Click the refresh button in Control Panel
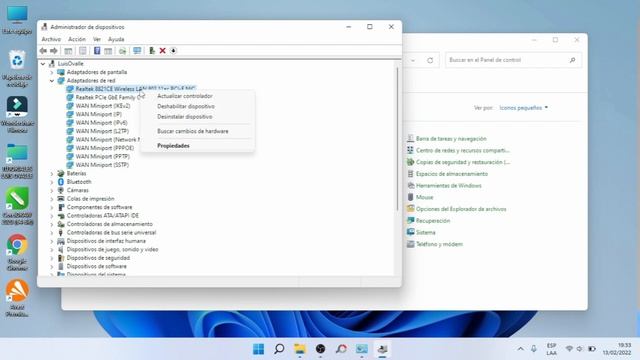640x360 pixels. point(430,60)
